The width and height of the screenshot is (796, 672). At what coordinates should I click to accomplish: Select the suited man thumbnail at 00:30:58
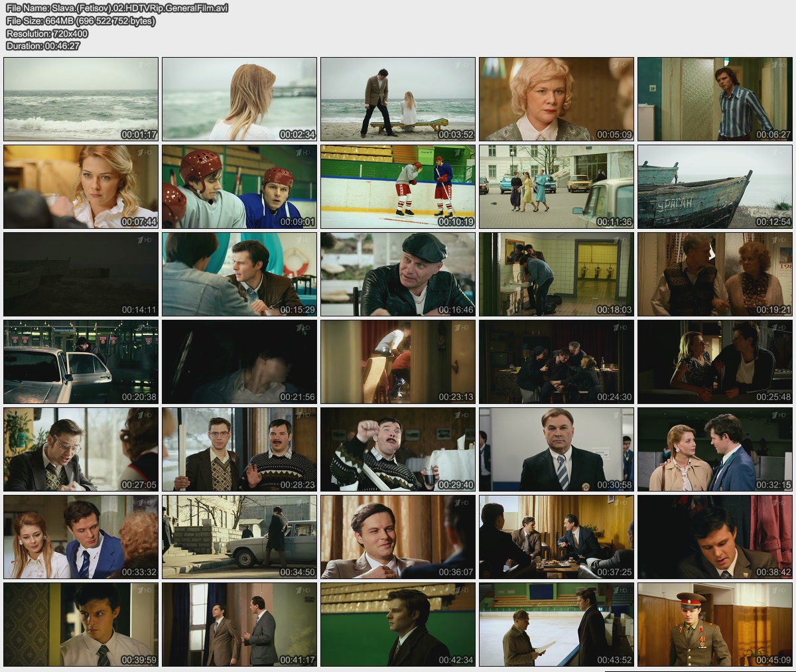click(557, 449)
